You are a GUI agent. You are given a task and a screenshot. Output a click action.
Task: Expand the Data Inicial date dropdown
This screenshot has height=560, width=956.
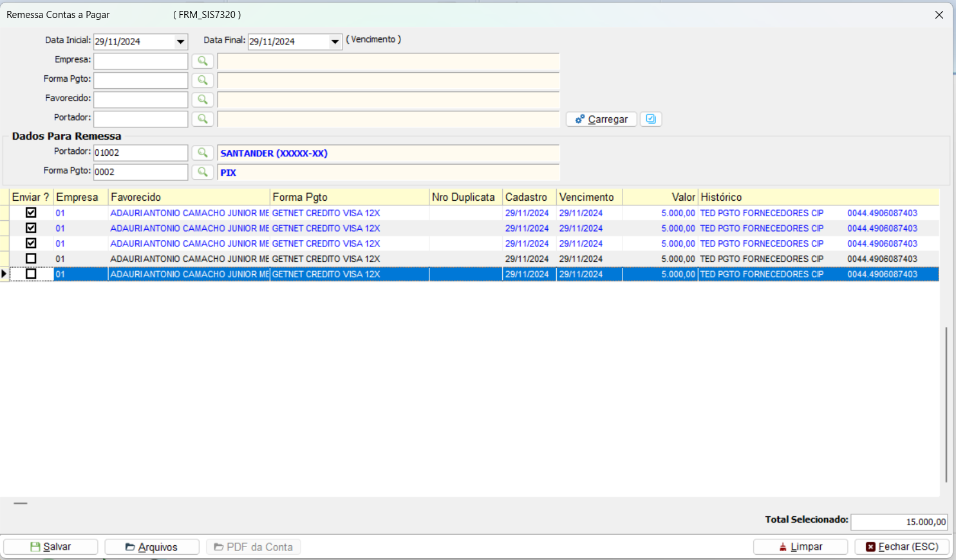(x=180, y=42)
